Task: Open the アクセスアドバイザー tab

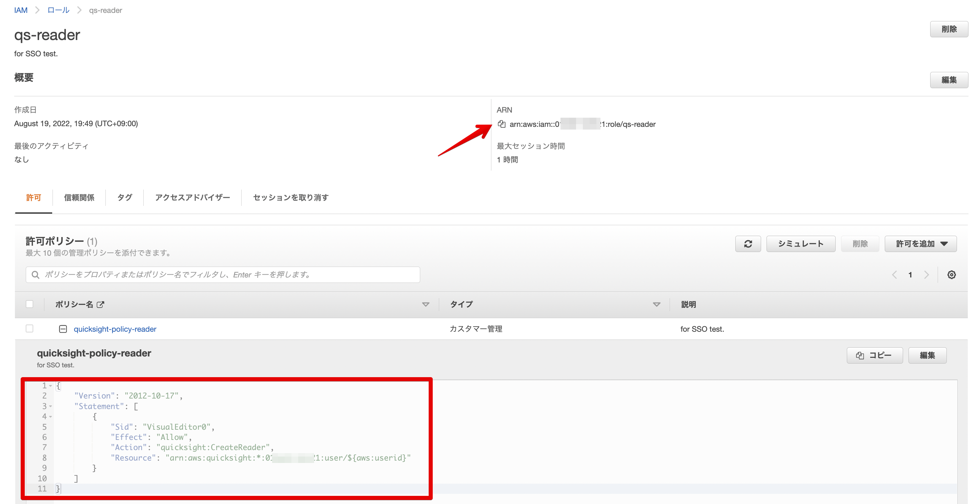Action: click(x=192, y=198)
